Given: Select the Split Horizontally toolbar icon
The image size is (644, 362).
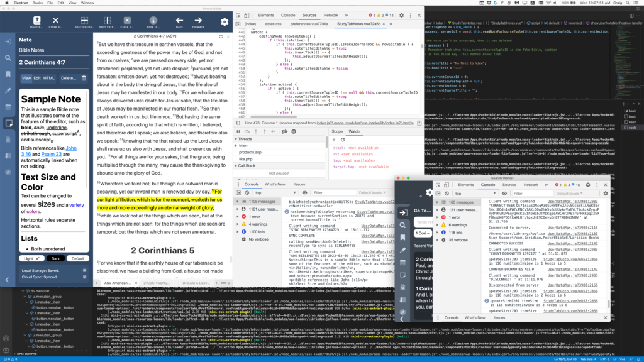Looking at the screenshot, I should click(x=84, y=21).
